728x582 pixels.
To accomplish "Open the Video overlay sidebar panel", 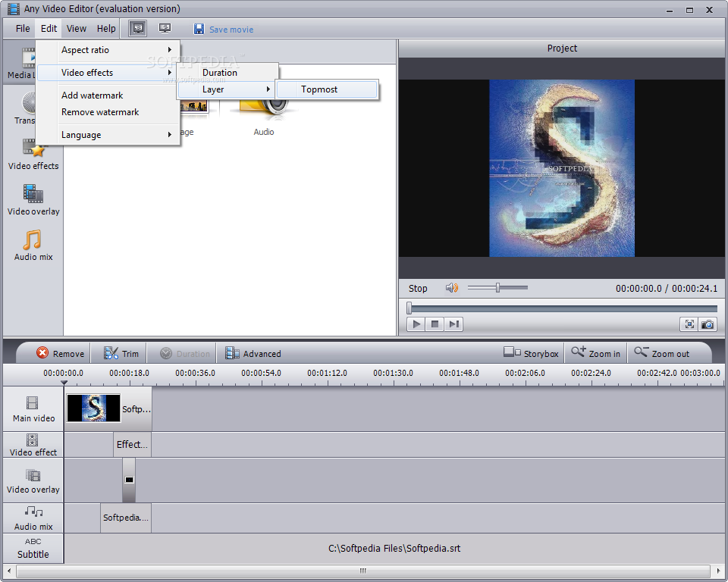I will click(x=33, y=199).
